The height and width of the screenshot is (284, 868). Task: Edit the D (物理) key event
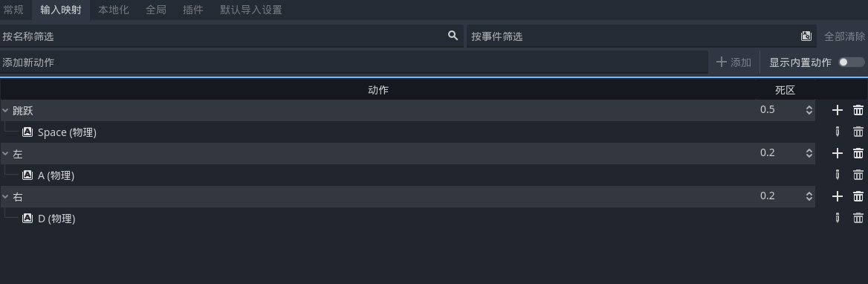point(837,218)
